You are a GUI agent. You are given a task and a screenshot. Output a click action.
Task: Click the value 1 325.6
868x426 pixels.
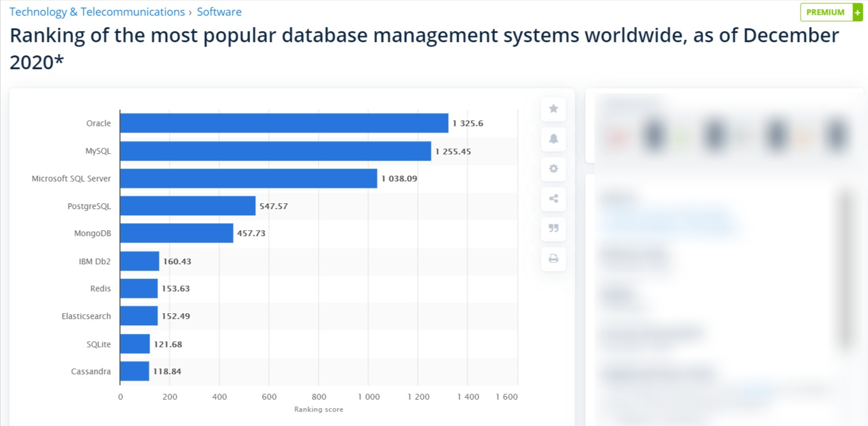coord(469,123)
